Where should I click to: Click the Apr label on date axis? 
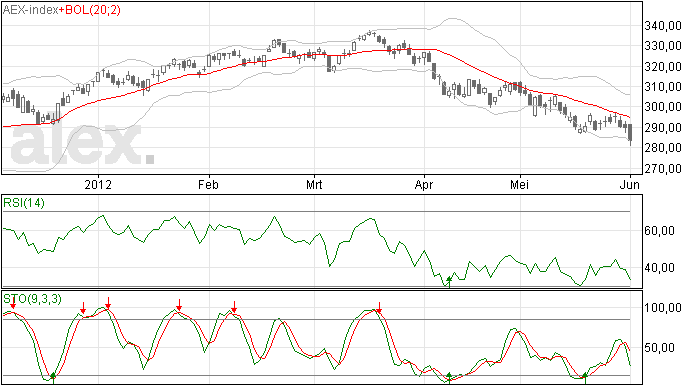click(x=424, y=184)
